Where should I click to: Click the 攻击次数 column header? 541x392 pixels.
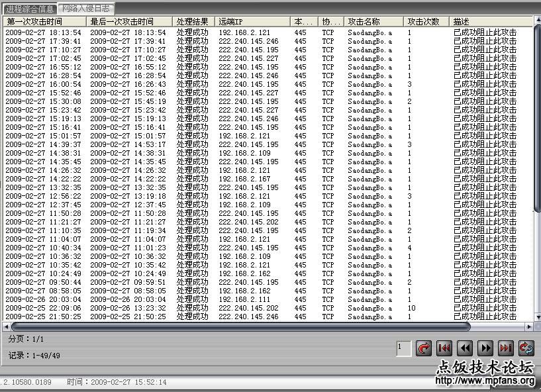pos(426,22)
